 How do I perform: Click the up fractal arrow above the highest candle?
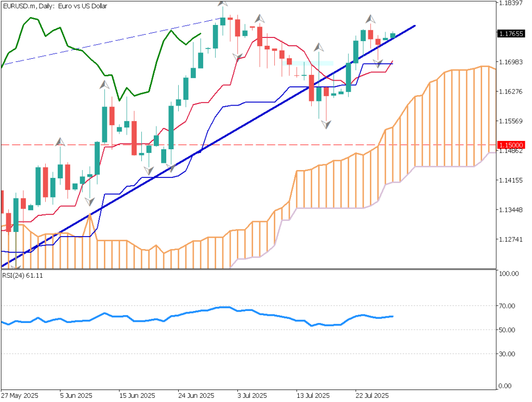coord(222,3)
